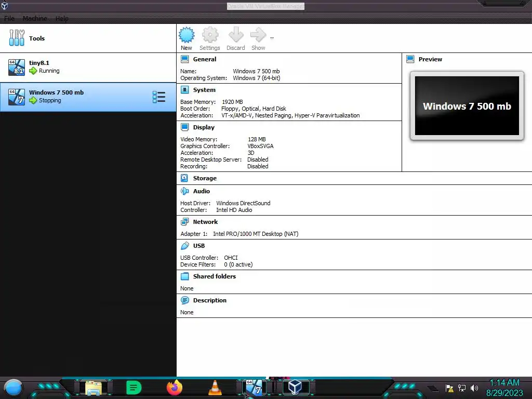Click the '128 MB' video memory value
Screen dimensions: 532x399
257,139
